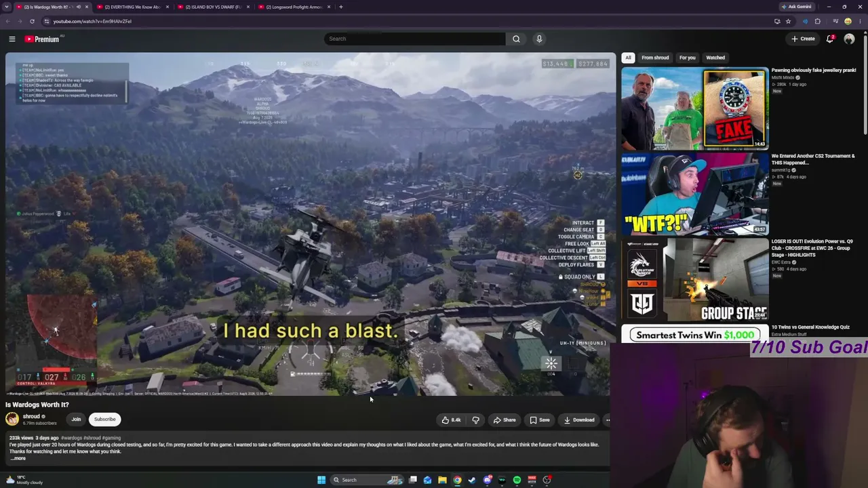The image size is (868, 488).
Task: Open more video actions ellipsis
Action: (608, 420)
